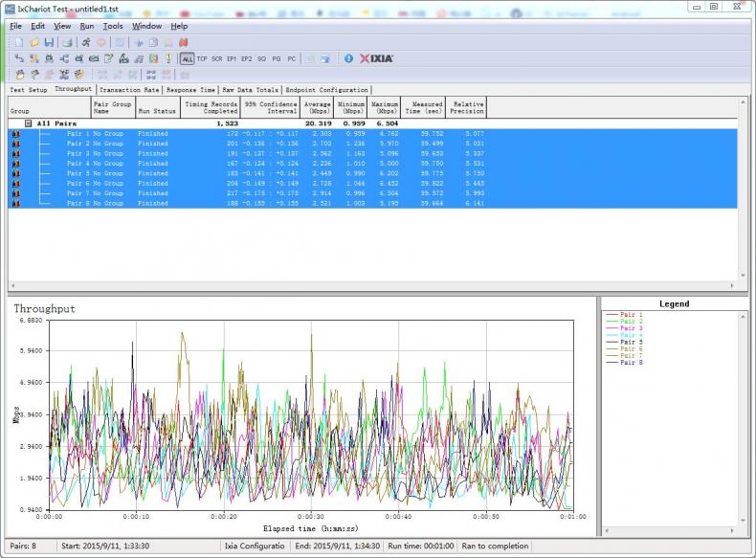Viewport: 756px width, 558px height.
Task: Click the Print icon in toolbar
Action: (68, 42)
